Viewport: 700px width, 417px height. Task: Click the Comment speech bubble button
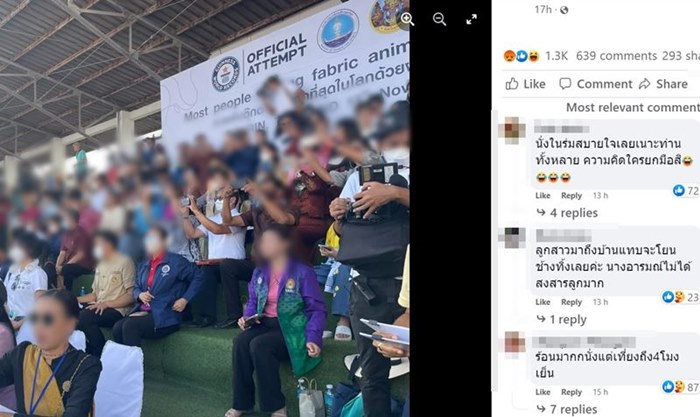(596, 83)
